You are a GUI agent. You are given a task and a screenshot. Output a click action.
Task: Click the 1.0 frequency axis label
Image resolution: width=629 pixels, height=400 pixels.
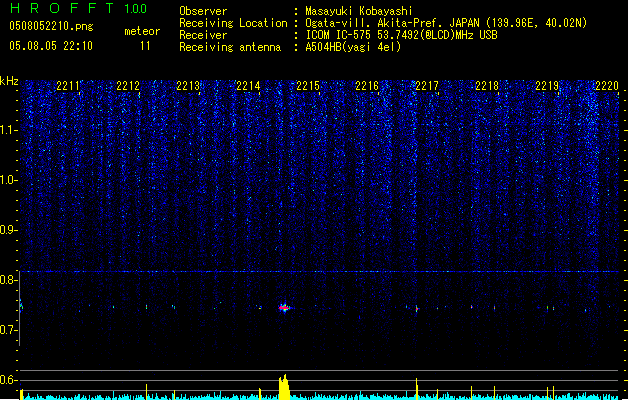tap(8, 180)
